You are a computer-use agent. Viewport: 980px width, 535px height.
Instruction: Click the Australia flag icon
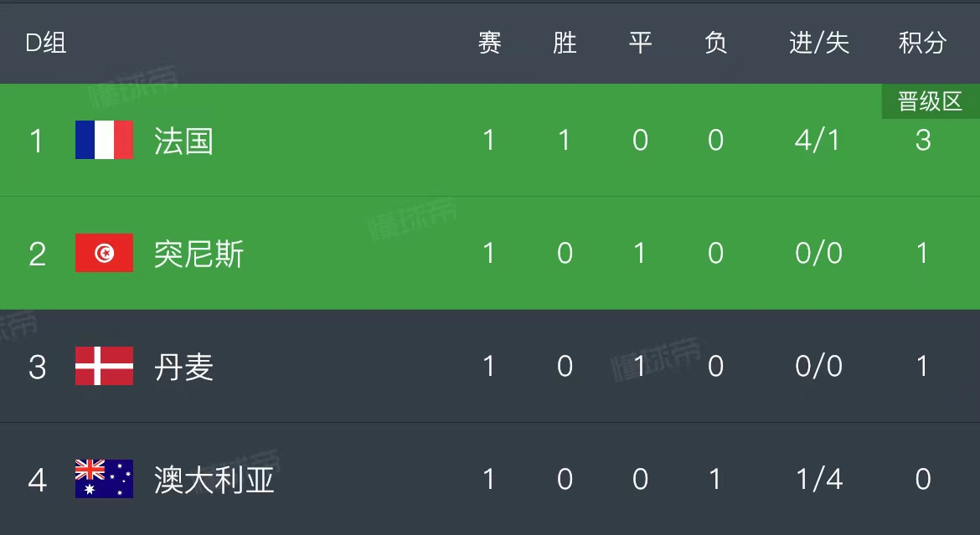(104, 480)
